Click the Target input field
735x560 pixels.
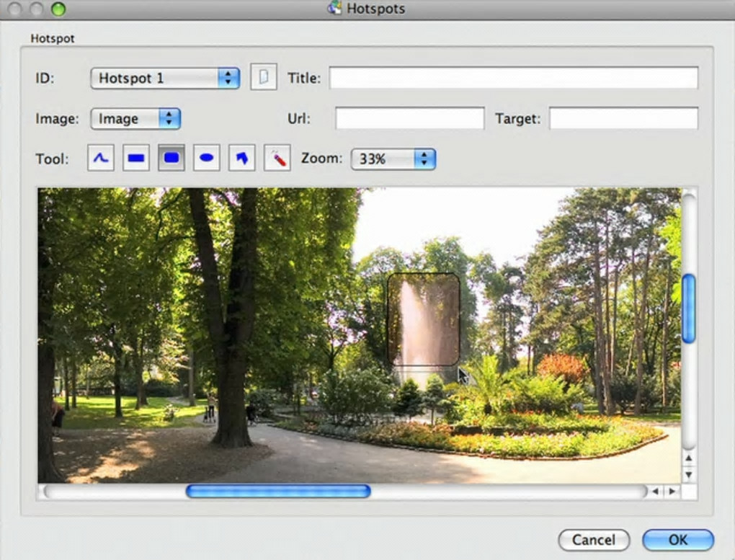(x=623, y=118)
